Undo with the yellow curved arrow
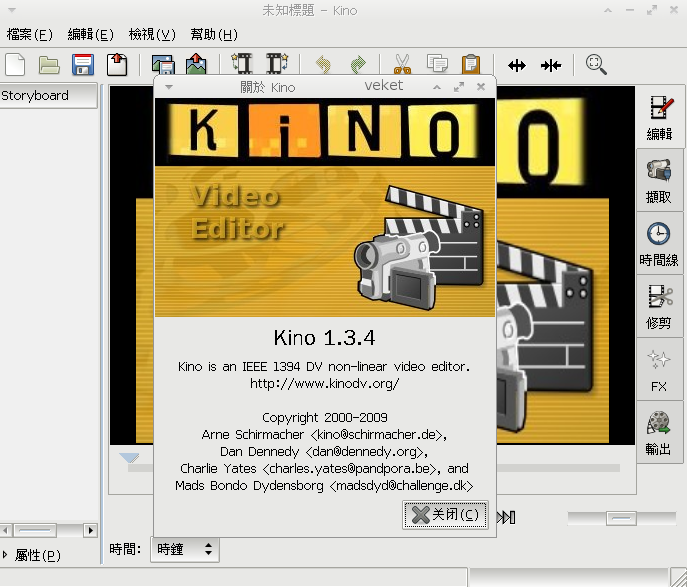The width and height of the screenshot is (687, 587). click(323, 65)
